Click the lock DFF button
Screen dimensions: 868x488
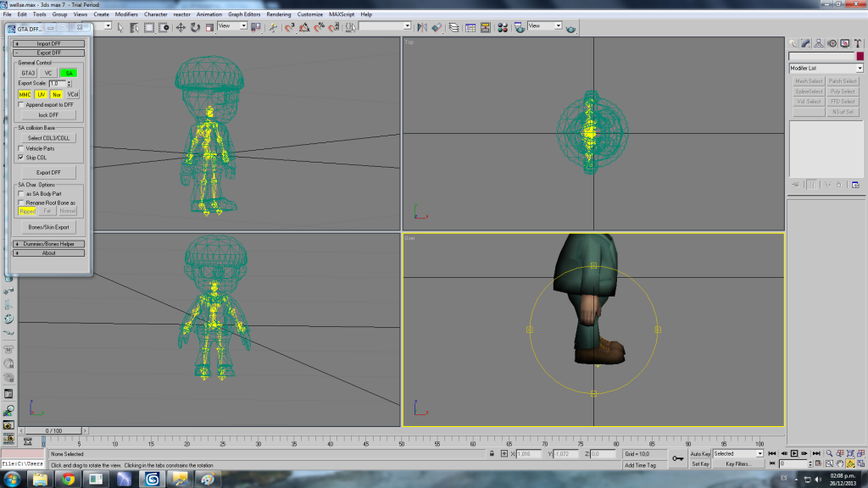point(48,115)
